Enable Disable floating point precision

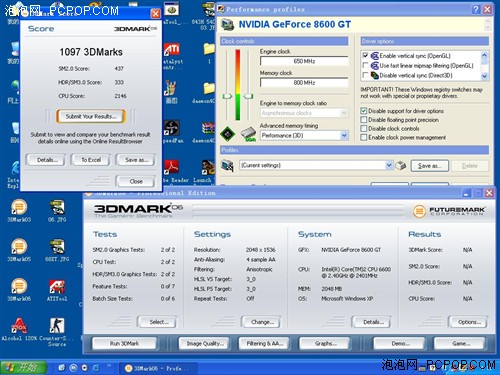(364, 120)
